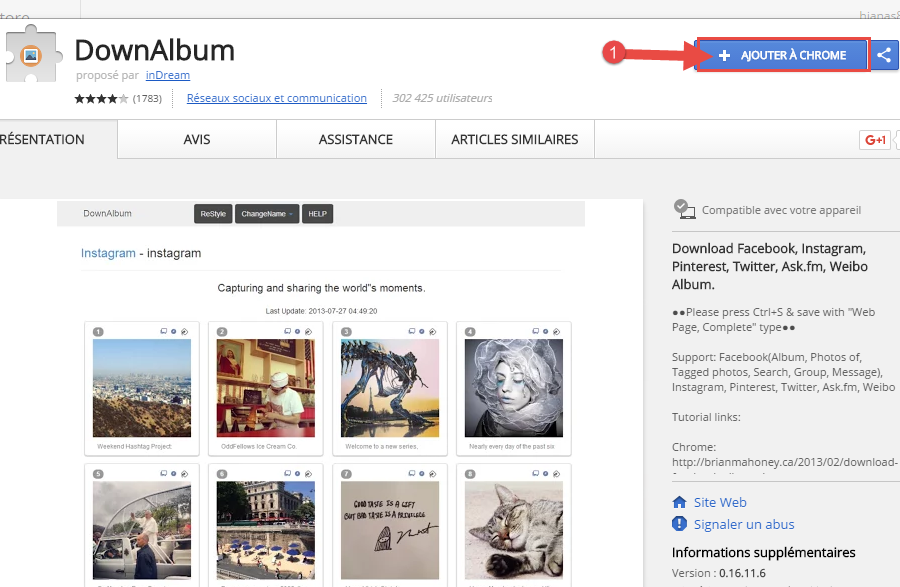Click the circle icon on photo card 3

pyautogui.click(x=421, y=332)
